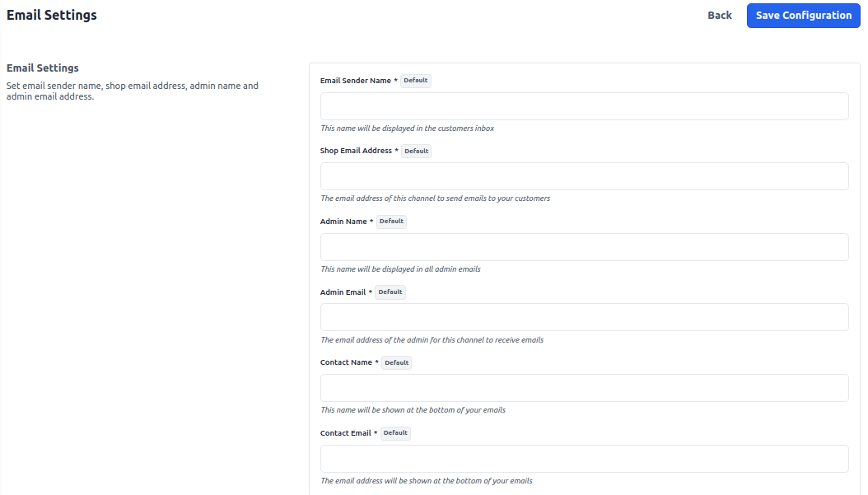Viewport: 868px width, 495px height.
Task: Toggle the Default badge for Contact Name
Action: point(396,362)
